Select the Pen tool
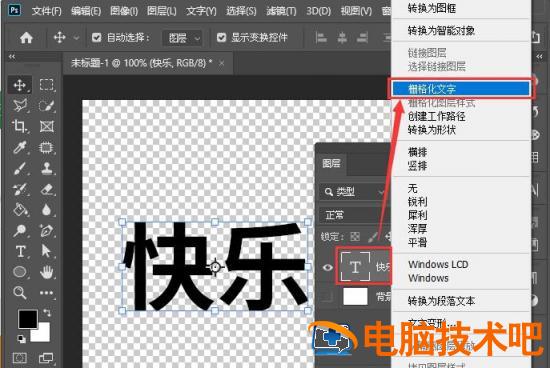This screenshot has height=368, width=550. (46, 230)
